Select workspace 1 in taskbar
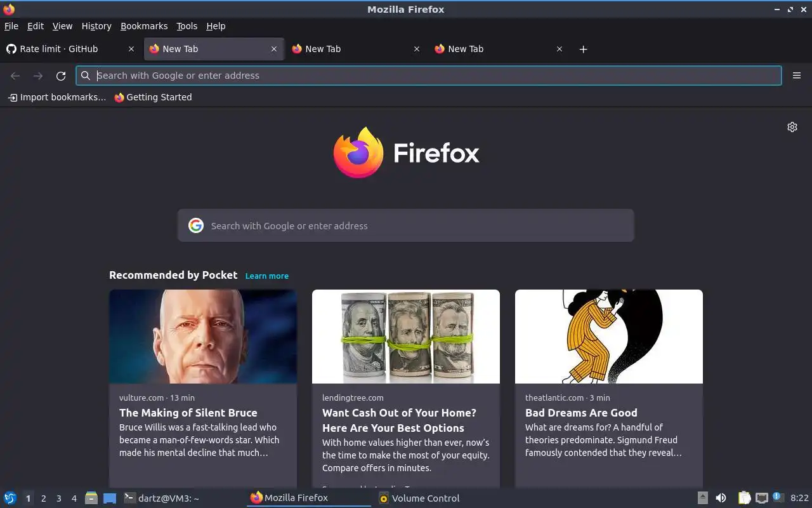 pyautogui.click(x=28, y=498)
